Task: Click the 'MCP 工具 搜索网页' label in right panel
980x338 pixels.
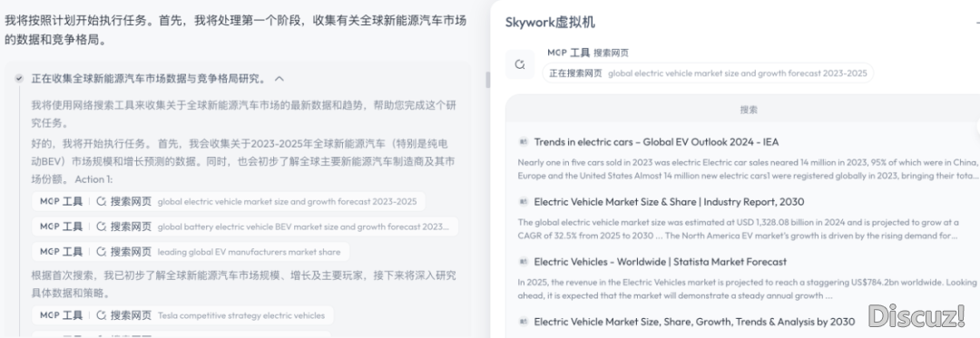Action: (587, 53)
